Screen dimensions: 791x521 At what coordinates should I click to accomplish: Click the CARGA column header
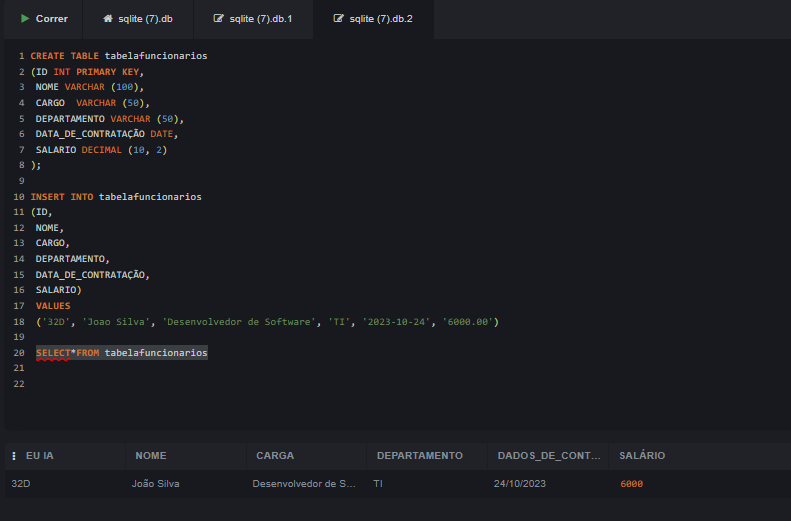(275, 456)
